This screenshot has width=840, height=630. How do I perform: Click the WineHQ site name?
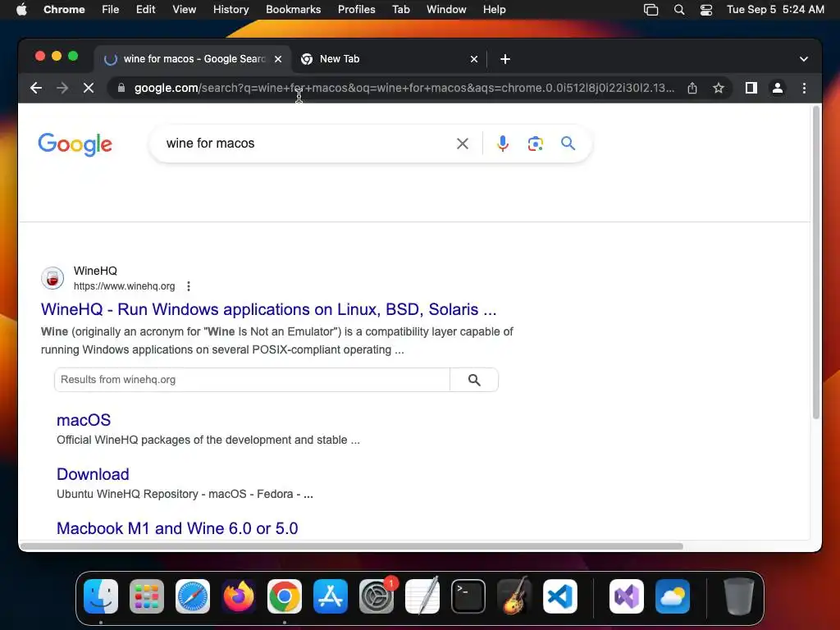tap(95, 271)
